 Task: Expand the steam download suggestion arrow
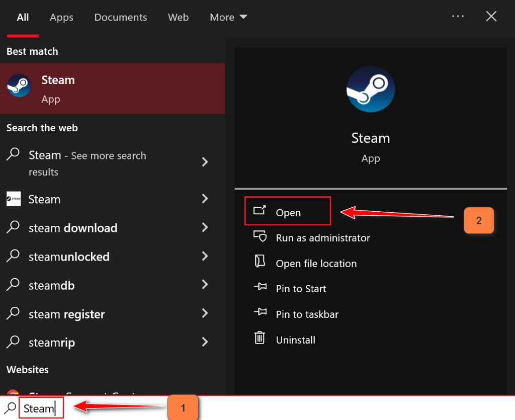tap(205, 228)
